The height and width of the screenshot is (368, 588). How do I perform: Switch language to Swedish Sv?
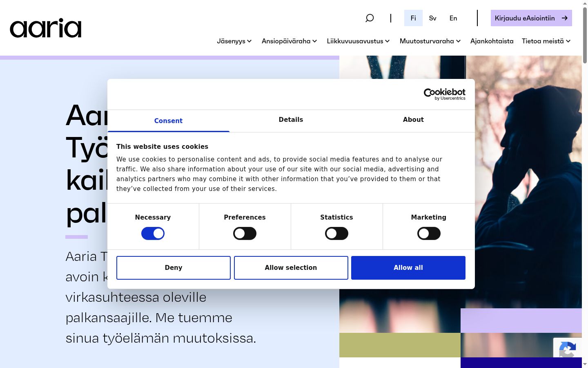(x=433, y=18)
